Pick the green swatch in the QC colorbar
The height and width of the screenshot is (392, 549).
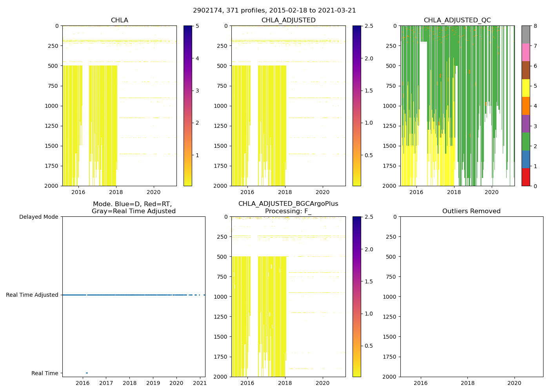pos(526,142)
